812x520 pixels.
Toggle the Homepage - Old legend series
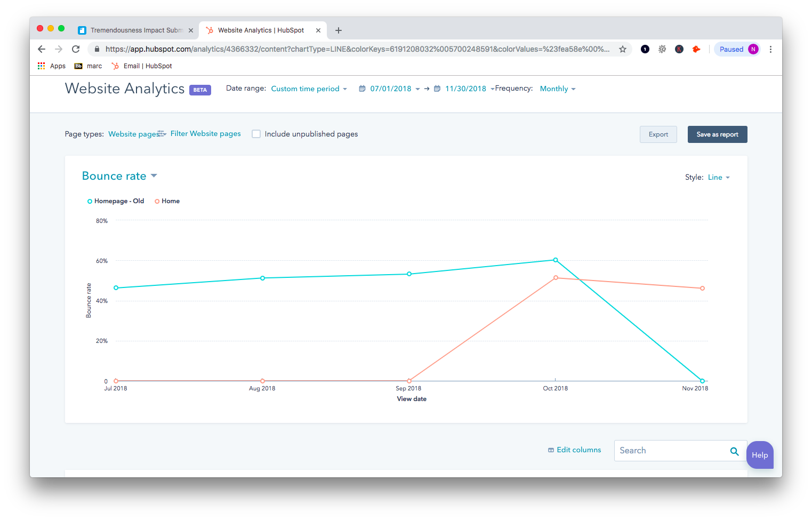point(116,201)
